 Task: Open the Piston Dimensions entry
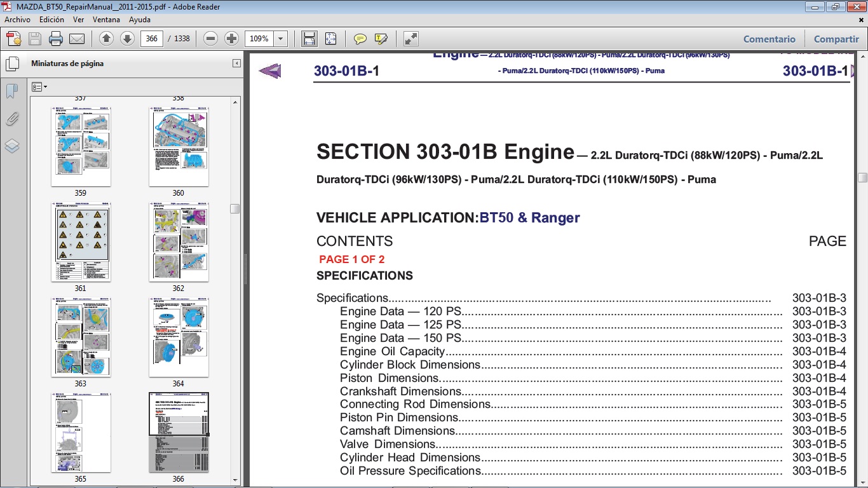click(x=593, y=378)
